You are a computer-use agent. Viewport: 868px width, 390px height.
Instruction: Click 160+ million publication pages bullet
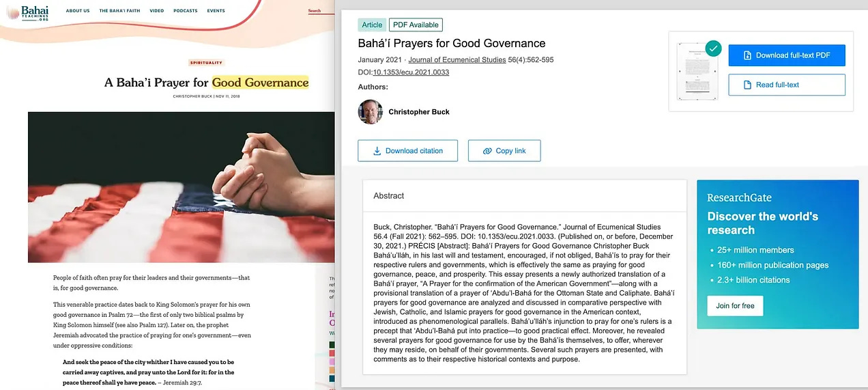772,265
